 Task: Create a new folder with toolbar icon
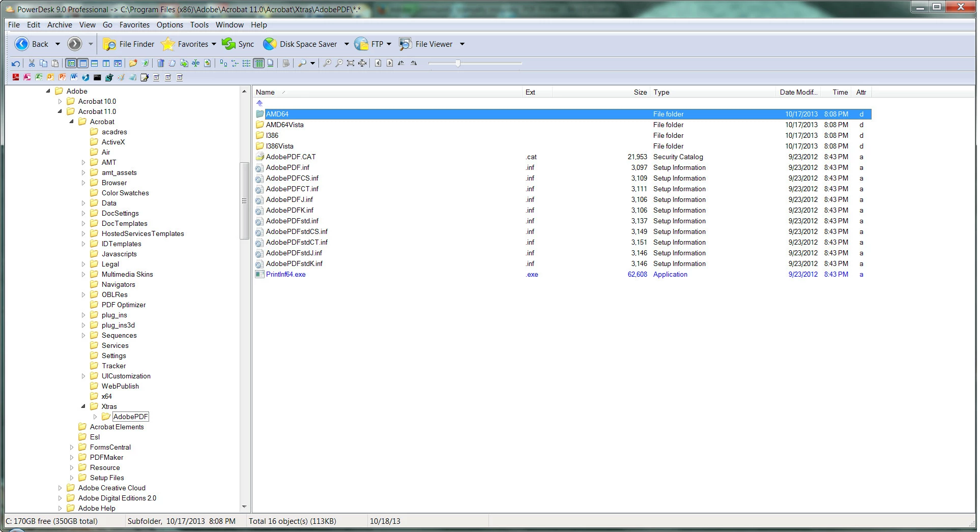tap(133, 63)
